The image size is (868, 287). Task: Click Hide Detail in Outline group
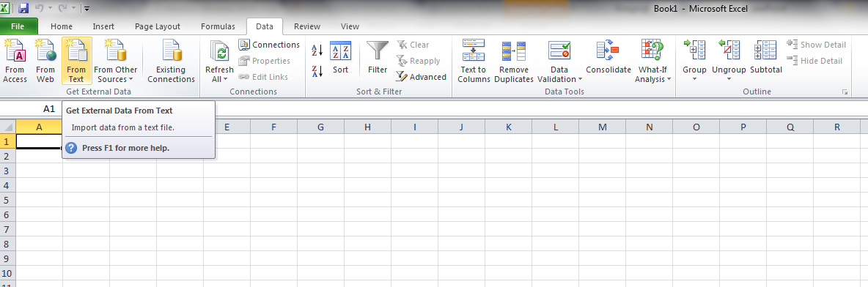point(815,61)
